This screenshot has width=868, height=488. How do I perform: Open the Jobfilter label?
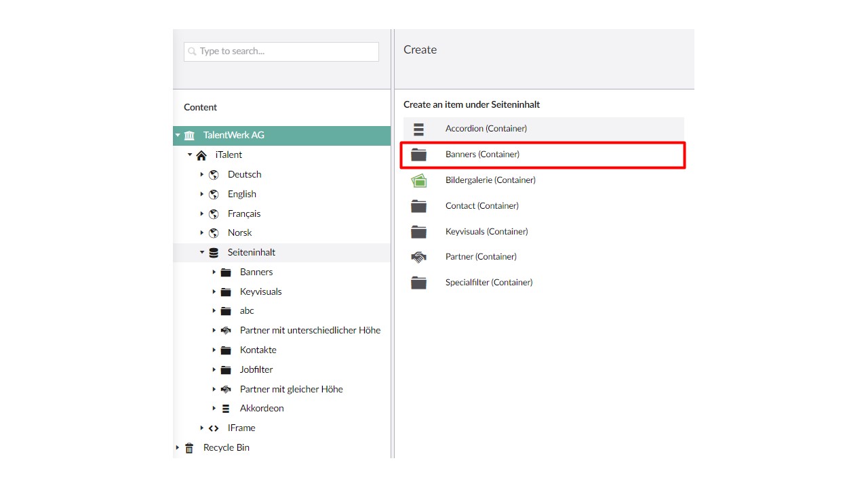point(256,370)
